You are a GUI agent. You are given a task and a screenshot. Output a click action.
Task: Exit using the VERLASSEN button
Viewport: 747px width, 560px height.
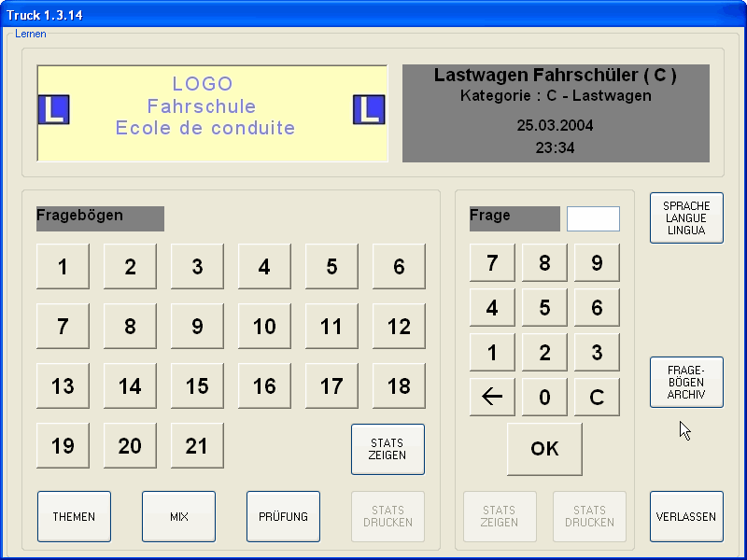686,516
